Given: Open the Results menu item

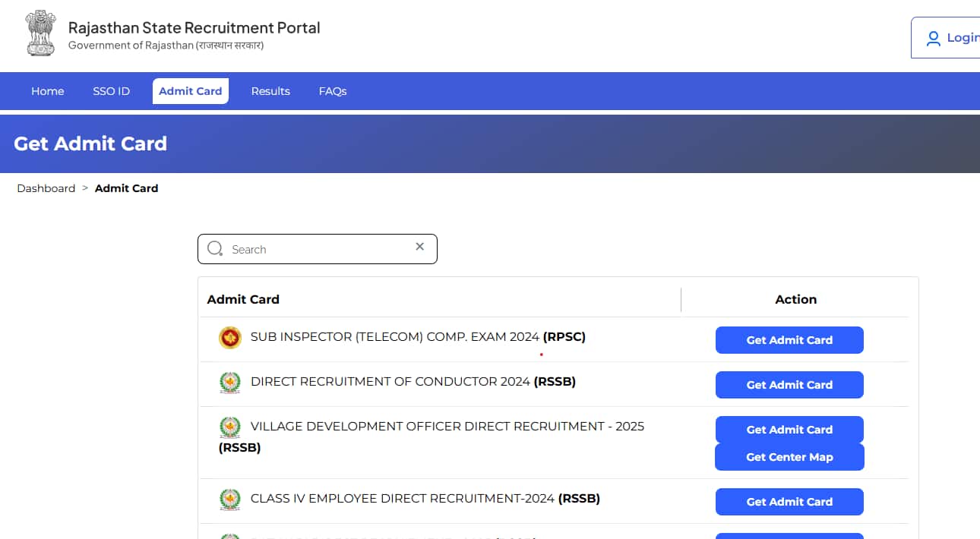Looking at the screenshot, I should click(x=270, y=91).
